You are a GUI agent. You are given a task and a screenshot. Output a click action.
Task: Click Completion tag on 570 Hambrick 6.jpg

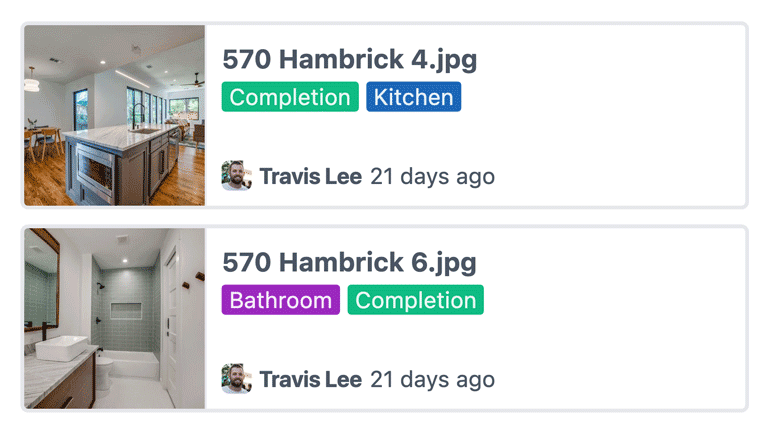pyautogui.click(x=416, y=300)
